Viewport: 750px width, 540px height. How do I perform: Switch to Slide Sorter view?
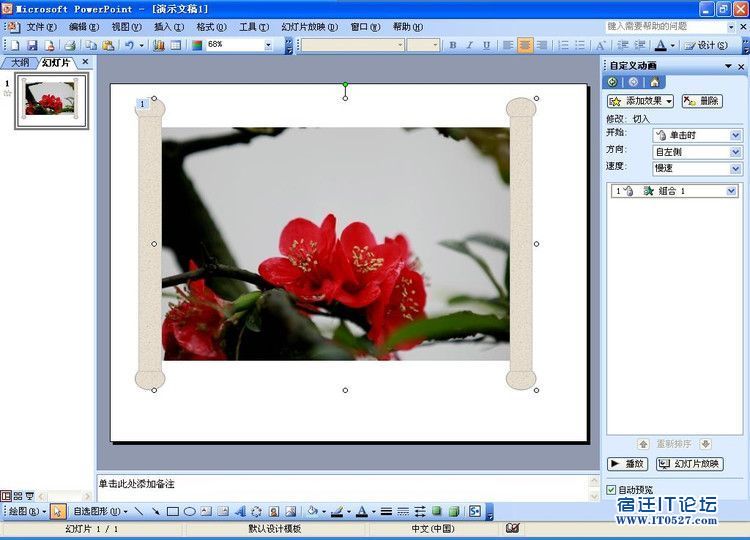point(18,496)
